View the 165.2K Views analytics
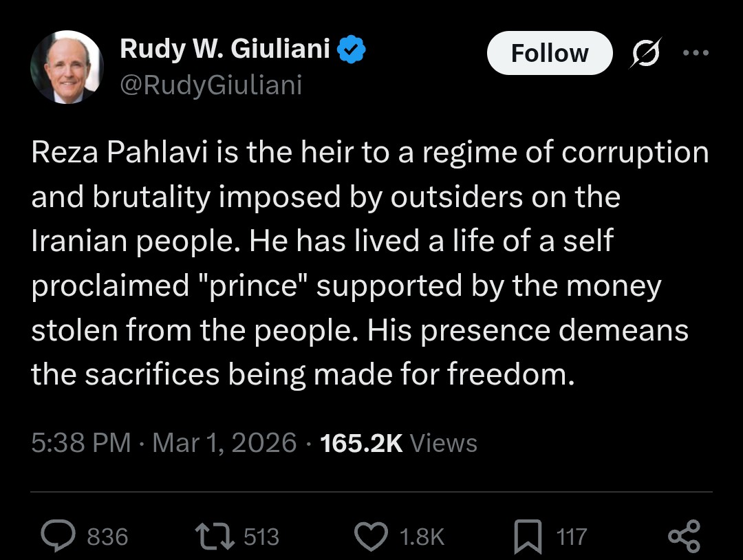The image size is (743, 560). [x=399, y=442]
